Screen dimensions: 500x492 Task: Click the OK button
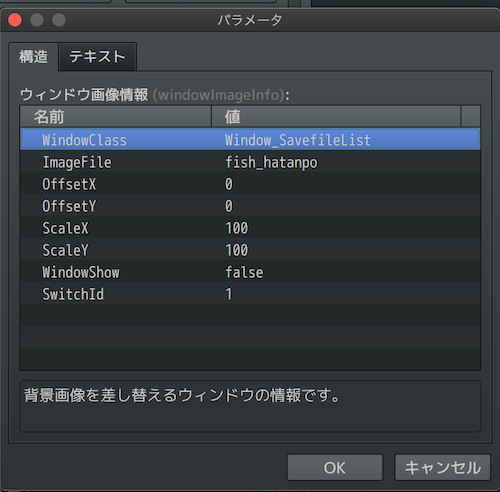[x=335, y=467]
